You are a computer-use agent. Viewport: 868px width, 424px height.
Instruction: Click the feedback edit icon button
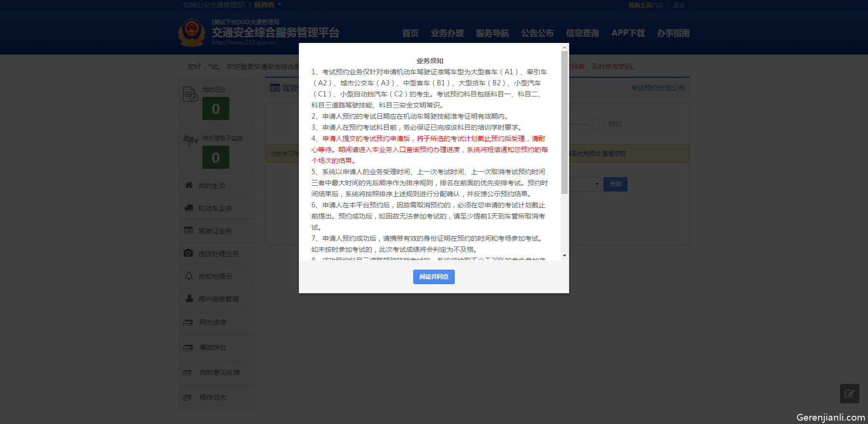[x=849, y=394]
